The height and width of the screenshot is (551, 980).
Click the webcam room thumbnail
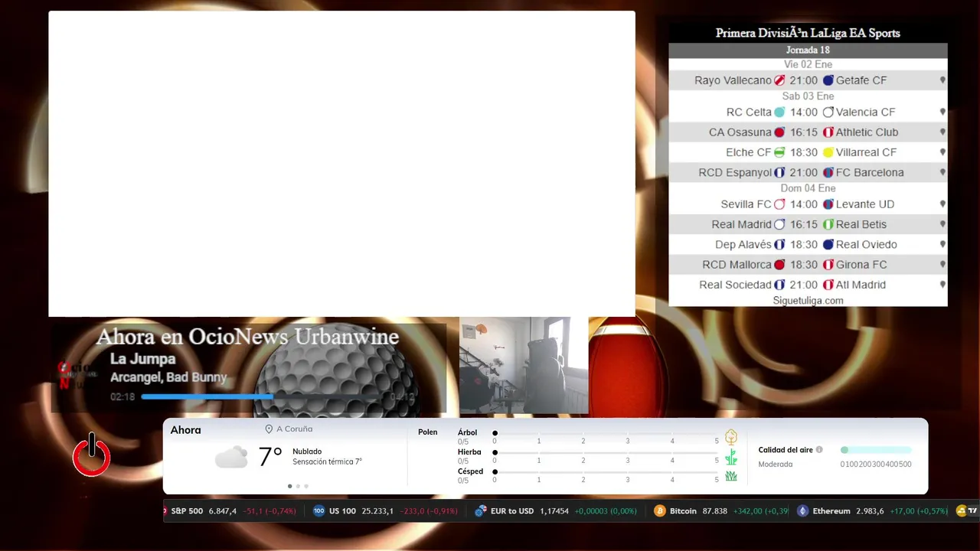[524, 365]
